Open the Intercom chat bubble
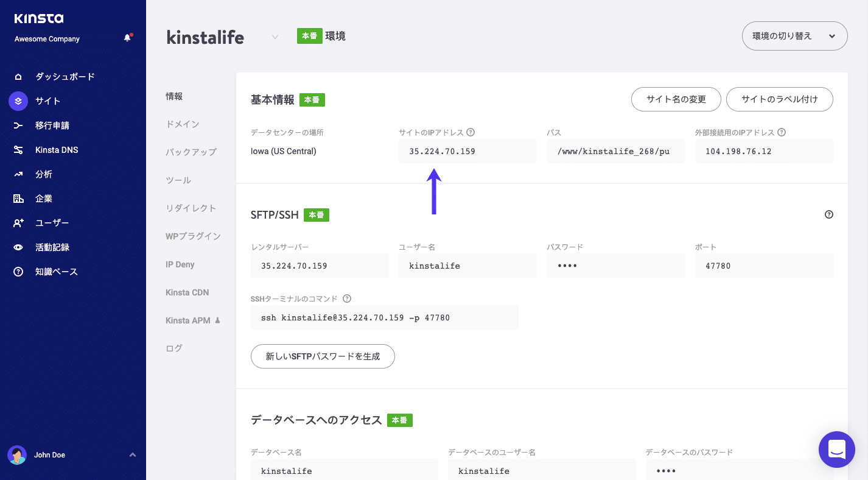Image resolution: width=868 pixels, height=480 pixels. 836,450
